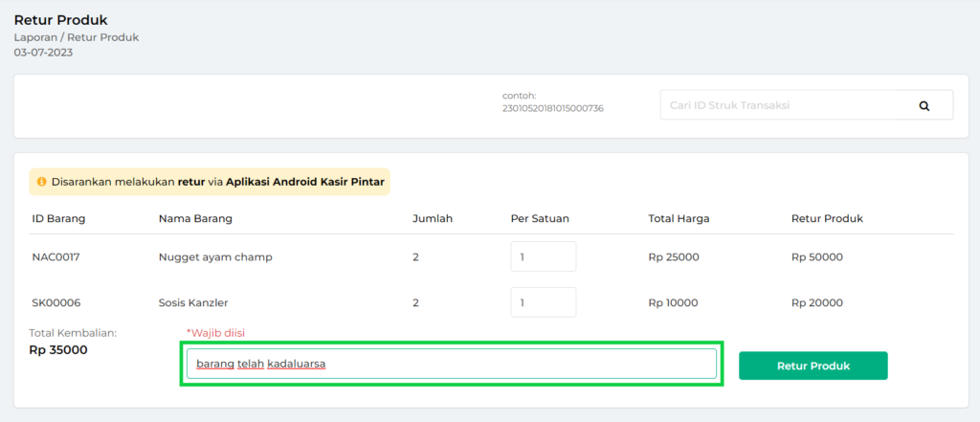Image resolution: width=980 pixels, height=422 pixels.
Task: Click the Nama Barang column header
Action: point(195,218)
